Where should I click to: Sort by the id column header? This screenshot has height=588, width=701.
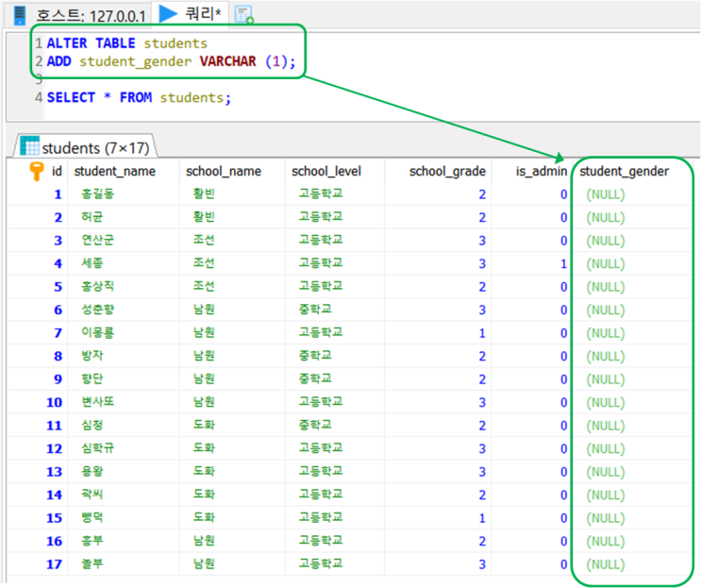click(57, 171)
